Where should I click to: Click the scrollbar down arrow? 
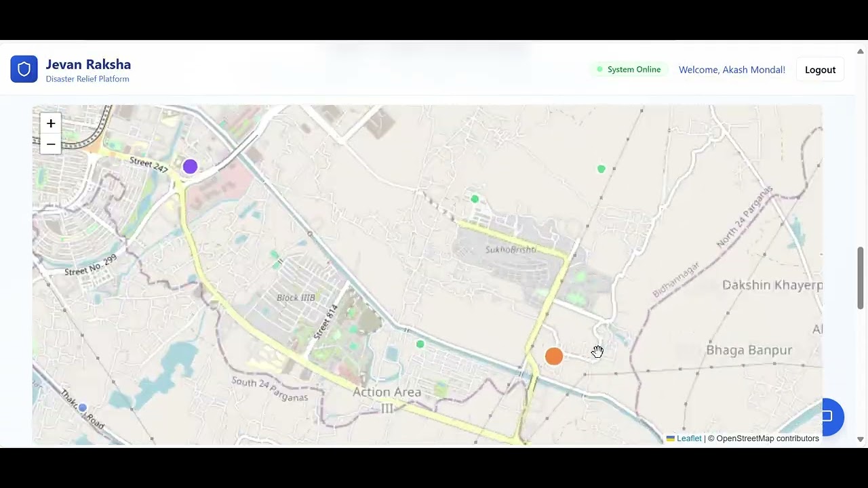[x=861, y=439]
